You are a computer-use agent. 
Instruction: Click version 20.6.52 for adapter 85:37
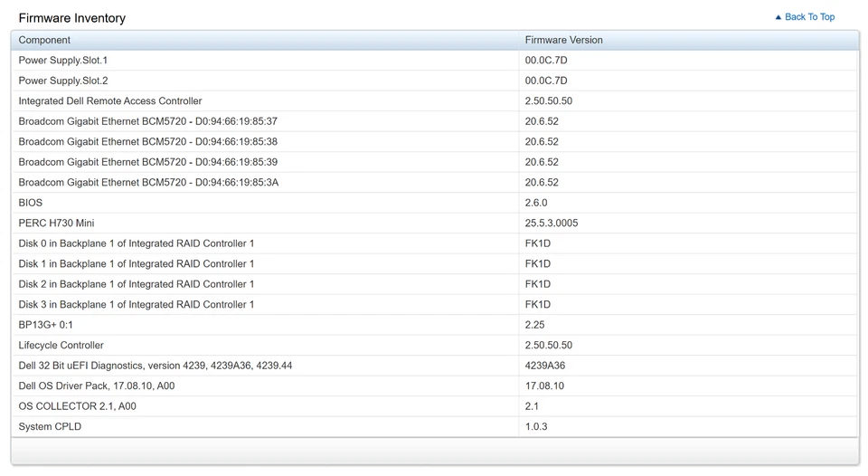(542, 121)
